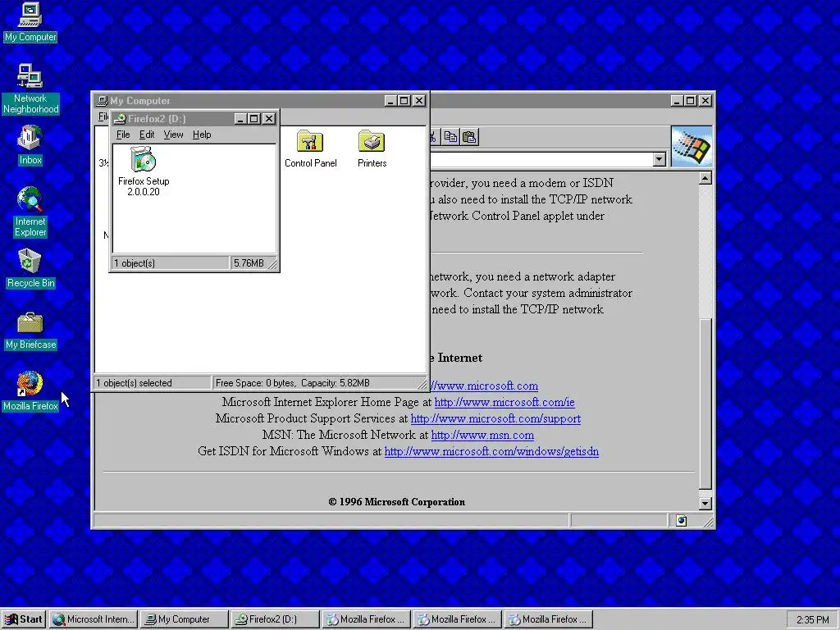This screenshot has height=630, width=840.
Task: Follow the www.microsoft.com link
Action: click(484, 386)
